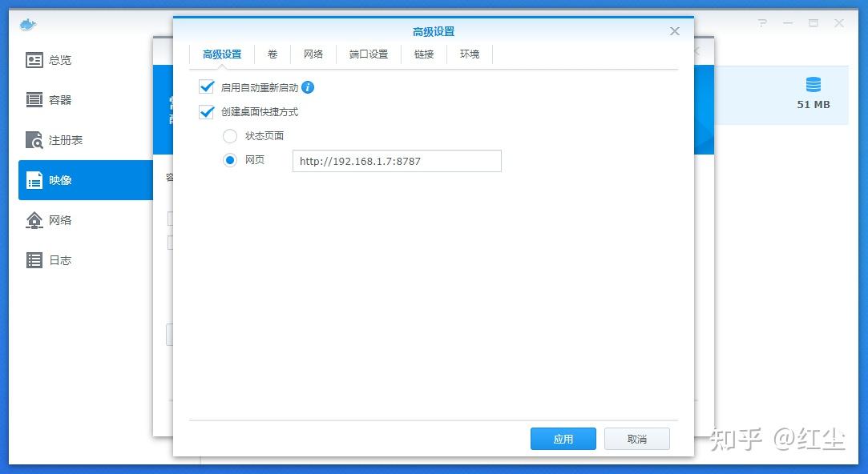Click the info icon next to 启用自动重新启动
Image resolution: width=868 pixels, height=474 pixels.
[x=307, y=89]
